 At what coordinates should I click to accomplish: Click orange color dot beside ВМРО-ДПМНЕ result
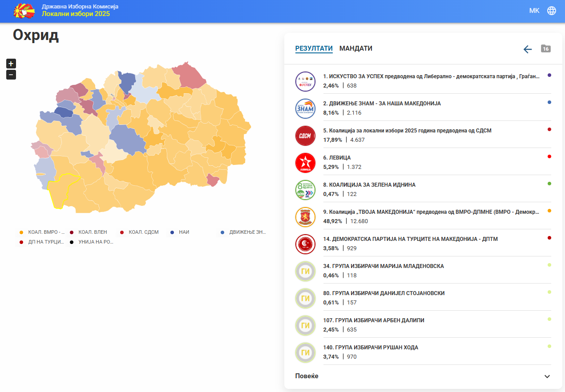(549, 211)
